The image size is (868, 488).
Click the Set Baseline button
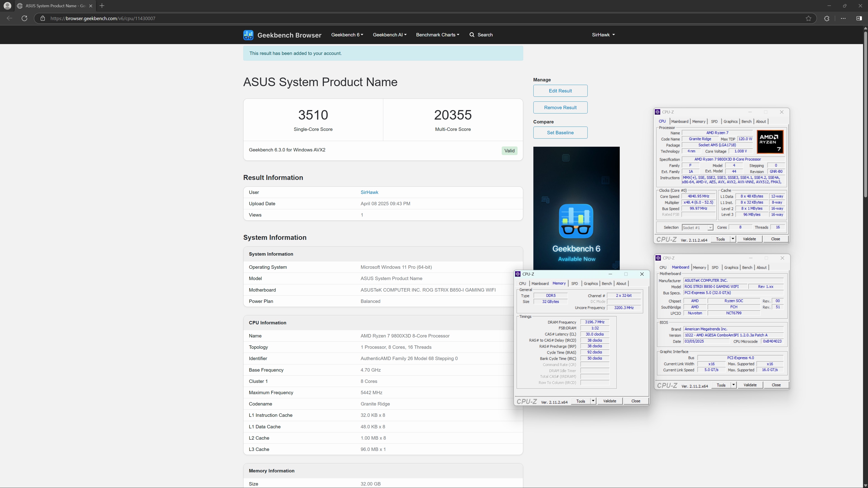point(560,132)
